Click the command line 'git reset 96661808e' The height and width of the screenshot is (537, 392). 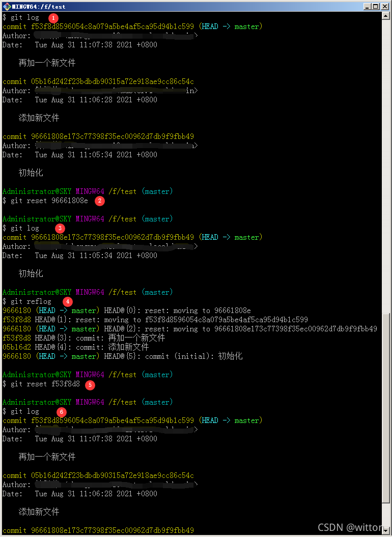click(45, 201)
